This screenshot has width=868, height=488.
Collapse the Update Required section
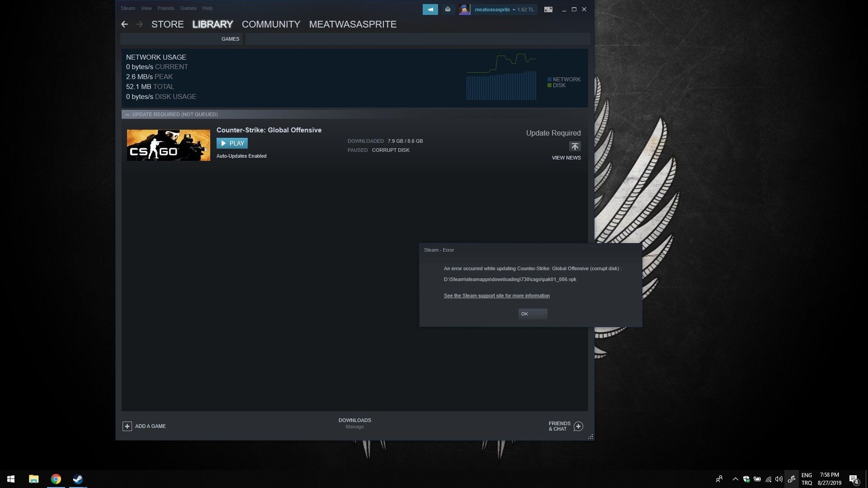point(127,114)
